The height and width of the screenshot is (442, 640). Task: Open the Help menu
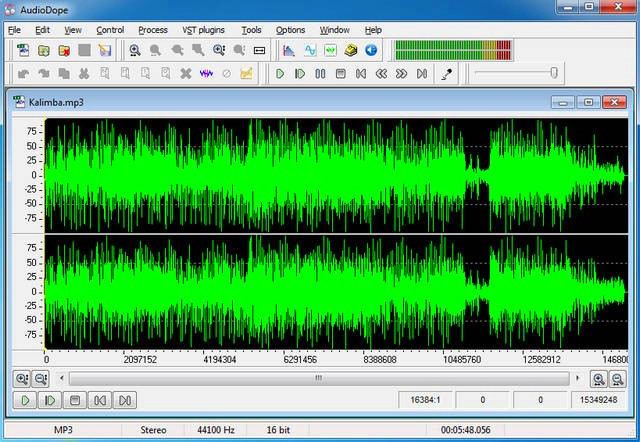click(x=373, y=30)
